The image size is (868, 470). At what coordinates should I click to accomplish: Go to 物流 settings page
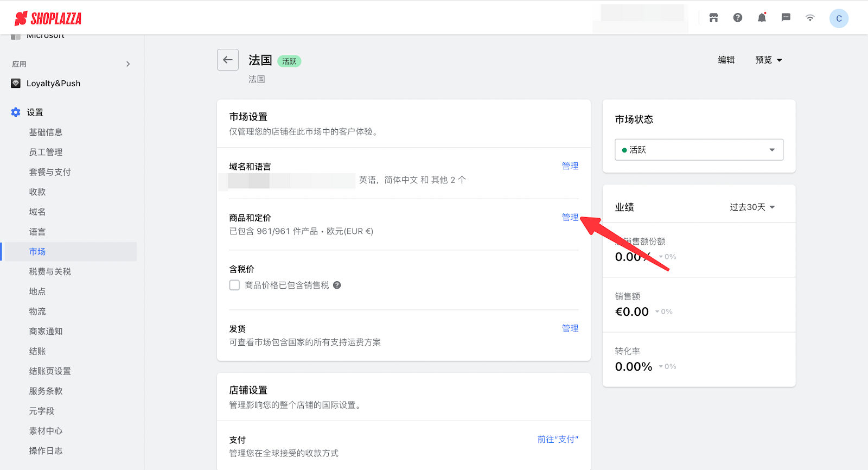tap(37, 312)
